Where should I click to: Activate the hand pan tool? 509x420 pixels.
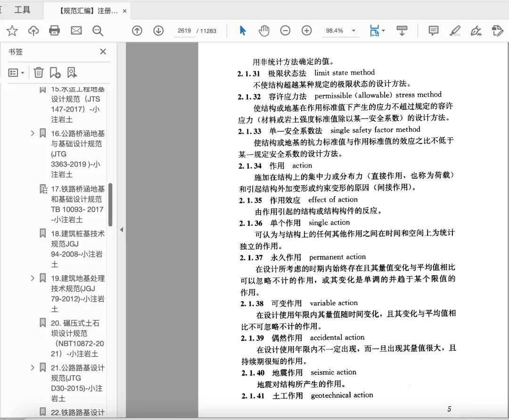tap(264, 31)
